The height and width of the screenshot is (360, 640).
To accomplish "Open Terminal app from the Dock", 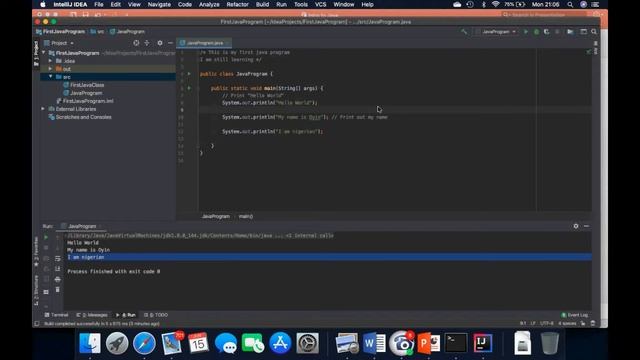I will coord(456,343).
